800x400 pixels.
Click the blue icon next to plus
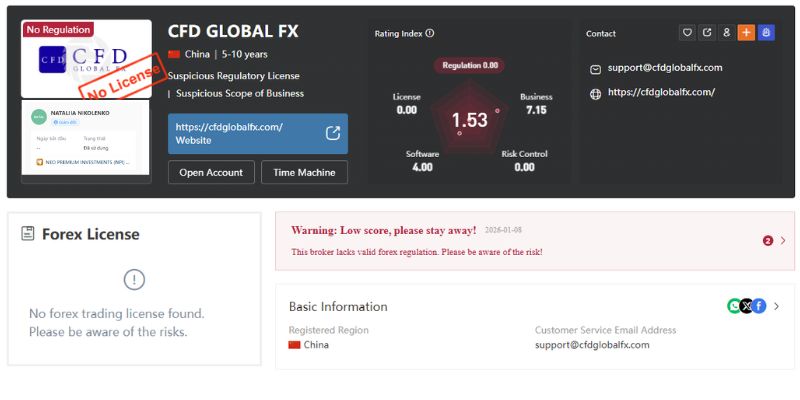[766, 33]
